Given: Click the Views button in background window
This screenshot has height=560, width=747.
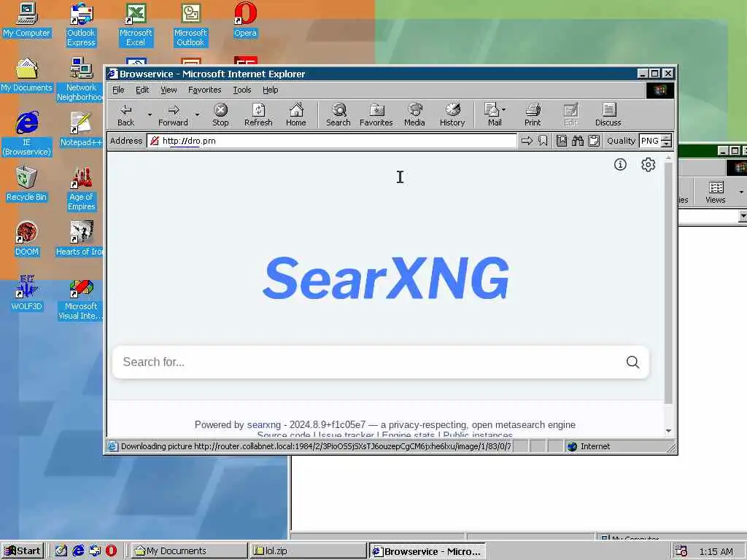Looking at the screenshot, I should [x=715, y=192].
